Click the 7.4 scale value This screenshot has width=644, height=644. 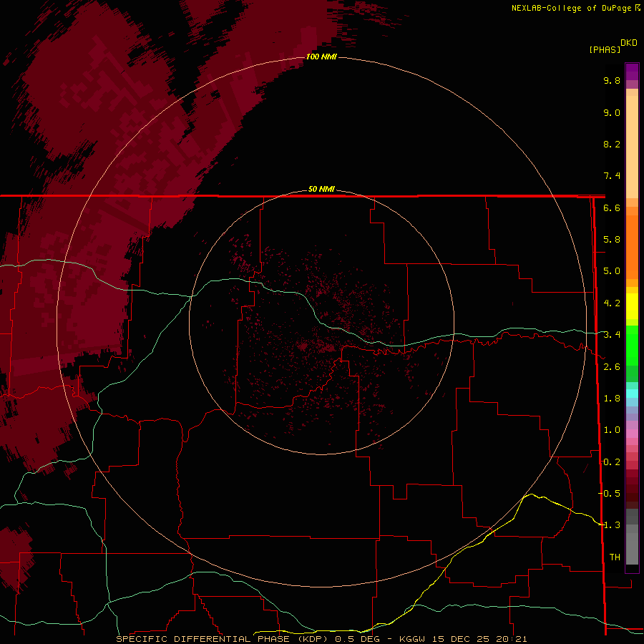click(612, 176)
